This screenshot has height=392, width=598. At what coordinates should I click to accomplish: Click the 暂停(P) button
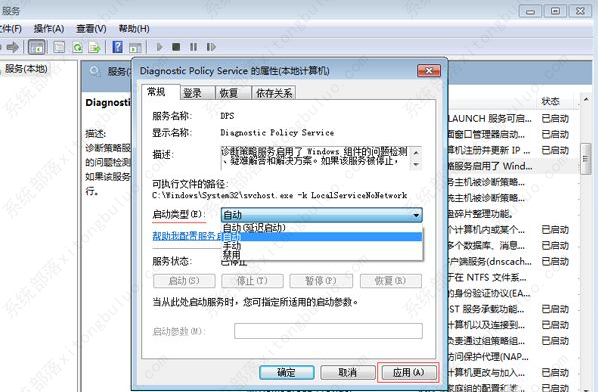321,281
